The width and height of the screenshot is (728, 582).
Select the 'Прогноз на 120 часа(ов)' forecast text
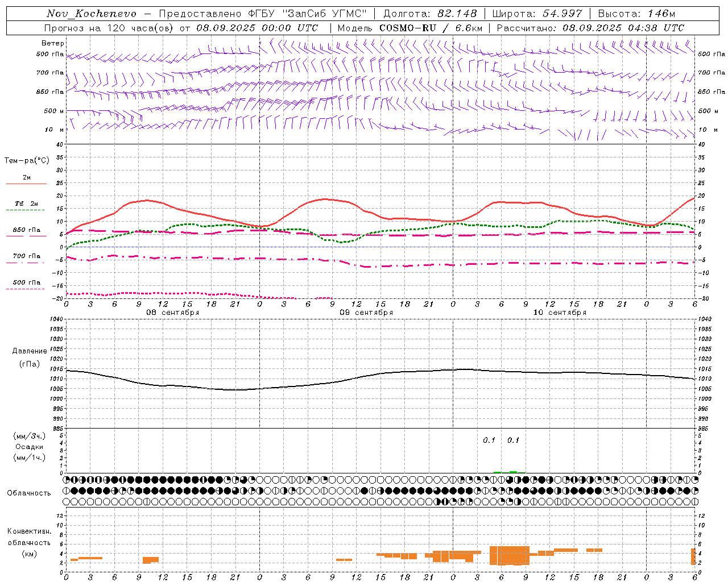[109, 28]
